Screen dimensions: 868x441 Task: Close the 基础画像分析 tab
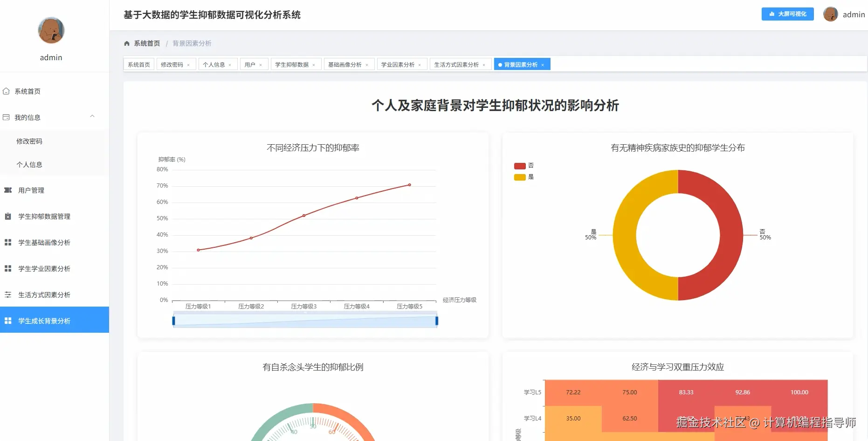click(367, 65)
